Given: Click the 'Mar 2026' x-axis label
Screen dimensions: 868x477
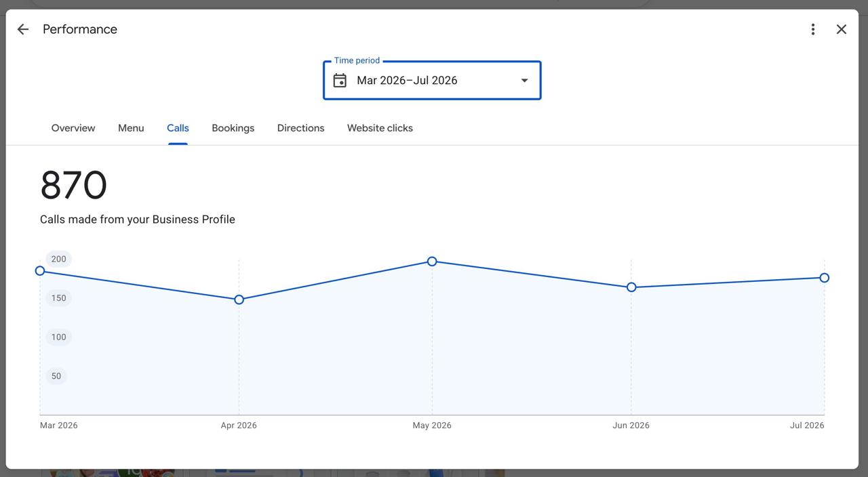Looking at the screenshot, I should (59, 426).
